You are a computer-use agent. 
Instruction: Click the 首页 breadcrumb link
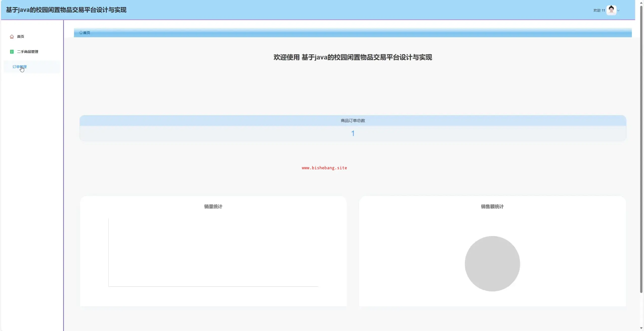pyautogui.click(x=87, y=33)
